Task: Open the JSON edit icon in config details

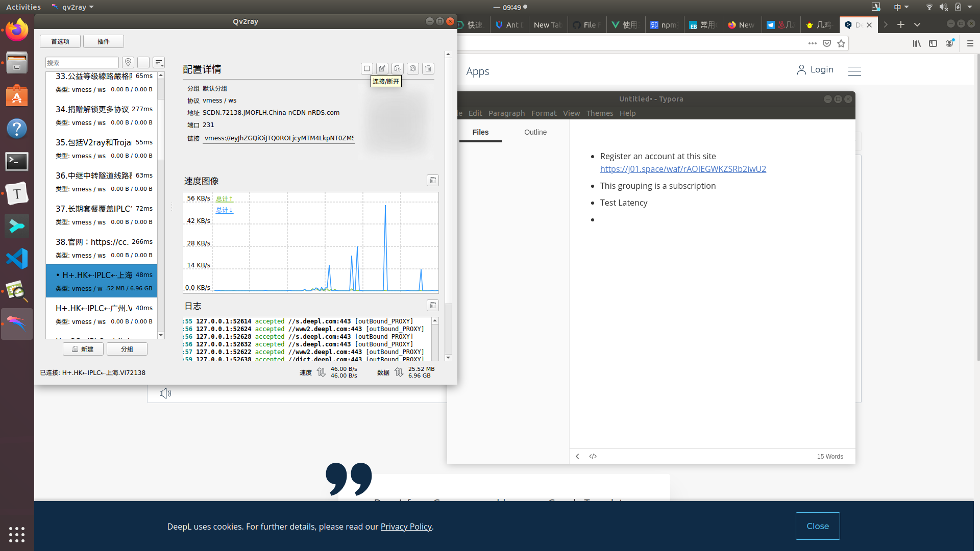Action: [397, 68]
